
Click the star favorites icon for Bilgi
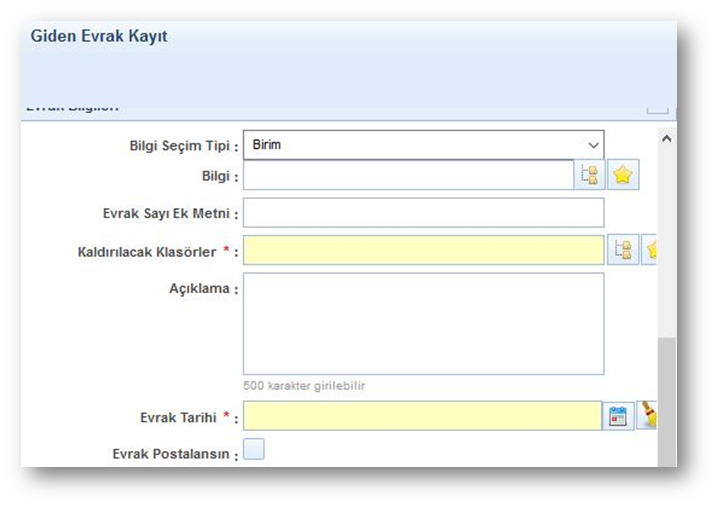(x=623, y=176)
